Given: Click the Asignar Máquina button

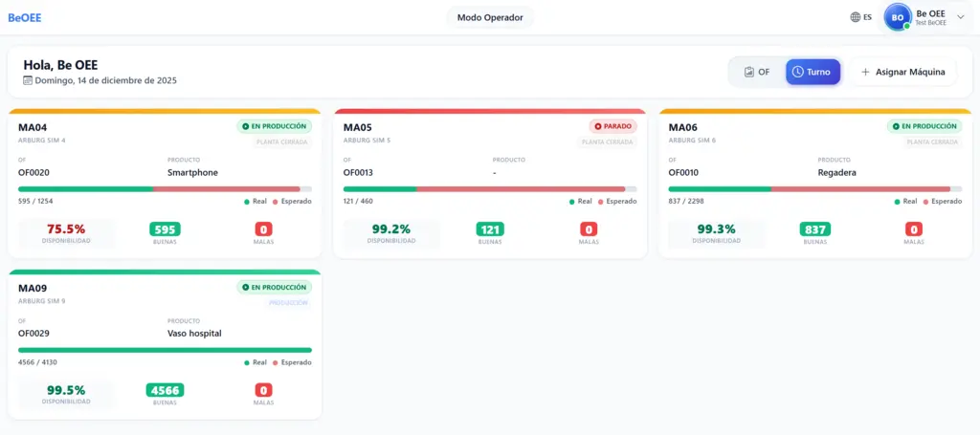Looking at the screenshot, I should (x=903, y=72).
